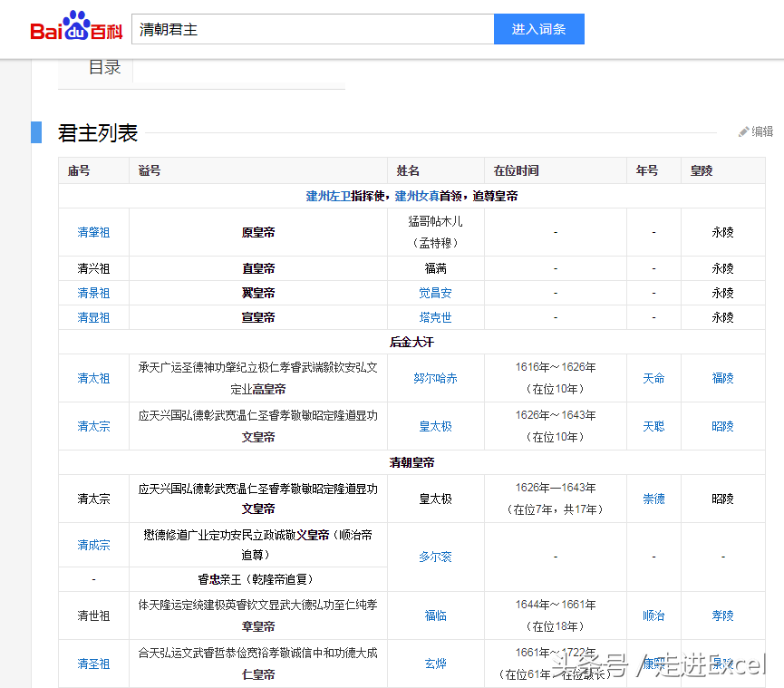Viewport: 784px width, 688px height.
Task: Select the 1626年～1643年 reign cell
Action: [556, 426]
